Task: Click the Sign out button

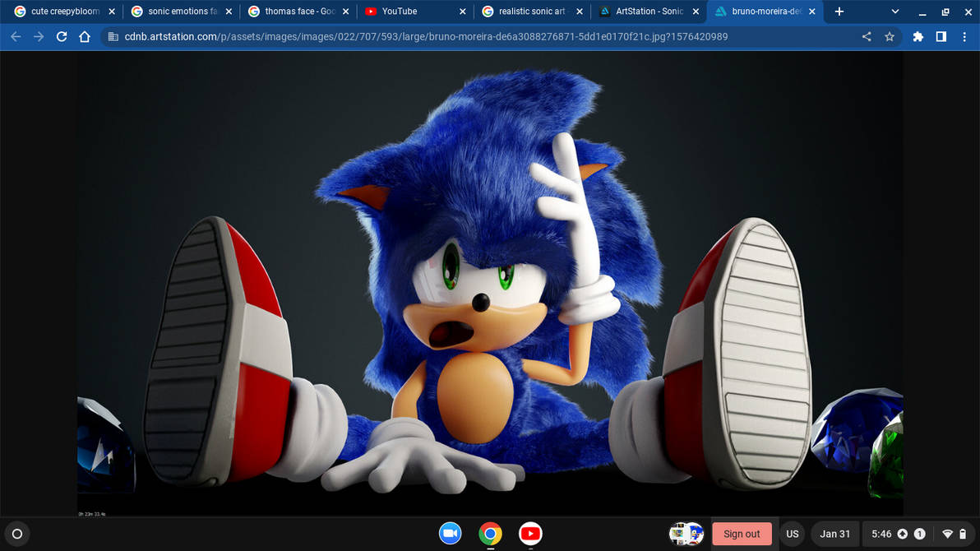Action: (x=742, y=534)
